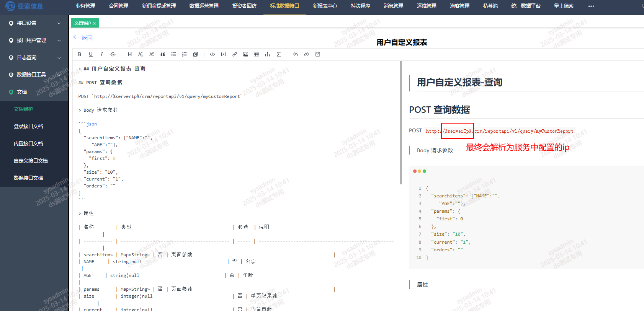Open the 新报表中心 top menu
Screen dimensions: 644x311
point(325,6)
